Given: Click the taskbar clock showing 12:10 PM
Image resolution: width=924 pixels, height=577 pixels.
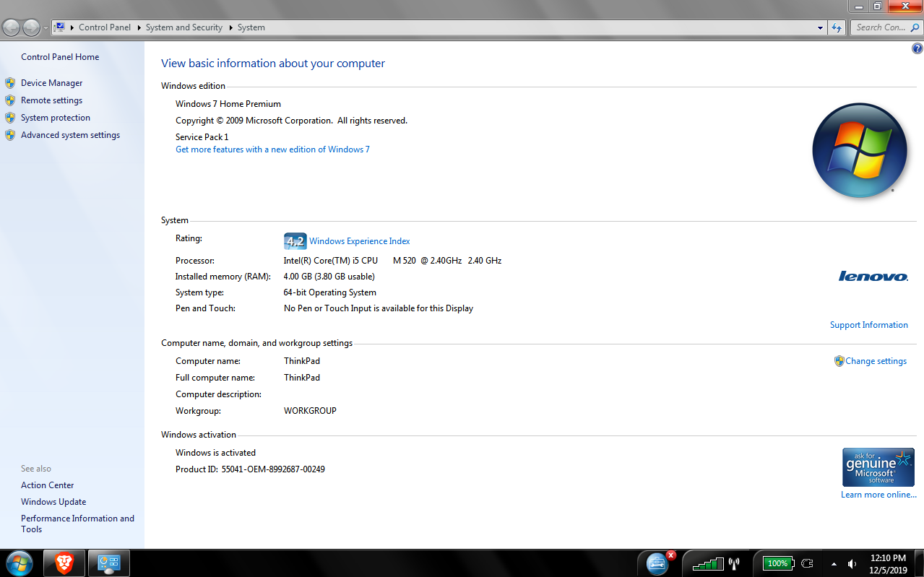Looking at the screenshot, I should pos(888,563).
